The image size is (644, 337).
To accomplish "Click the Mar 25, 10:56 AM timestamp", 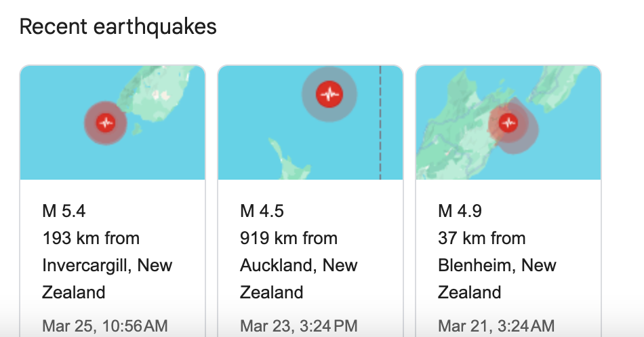I will (105, 326).
